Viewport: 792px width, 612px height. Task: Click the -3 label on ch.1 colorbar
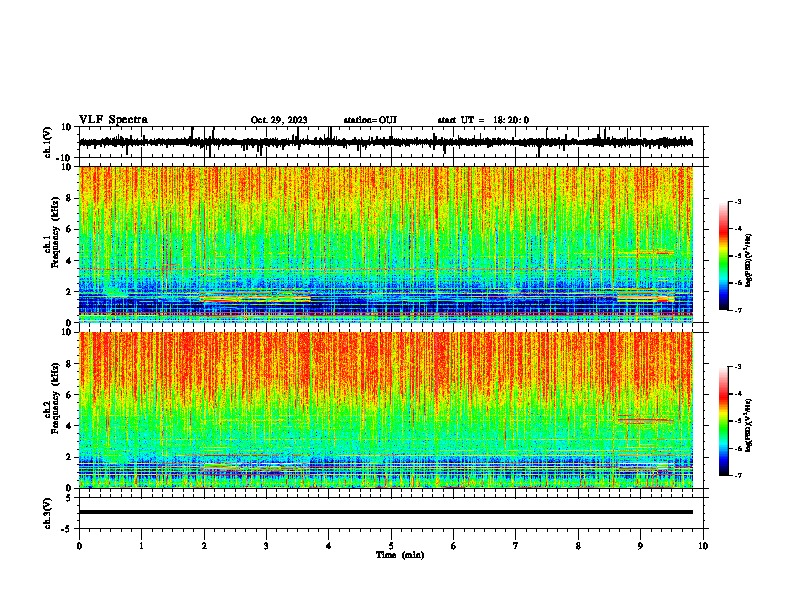click(x=738, y=201)
